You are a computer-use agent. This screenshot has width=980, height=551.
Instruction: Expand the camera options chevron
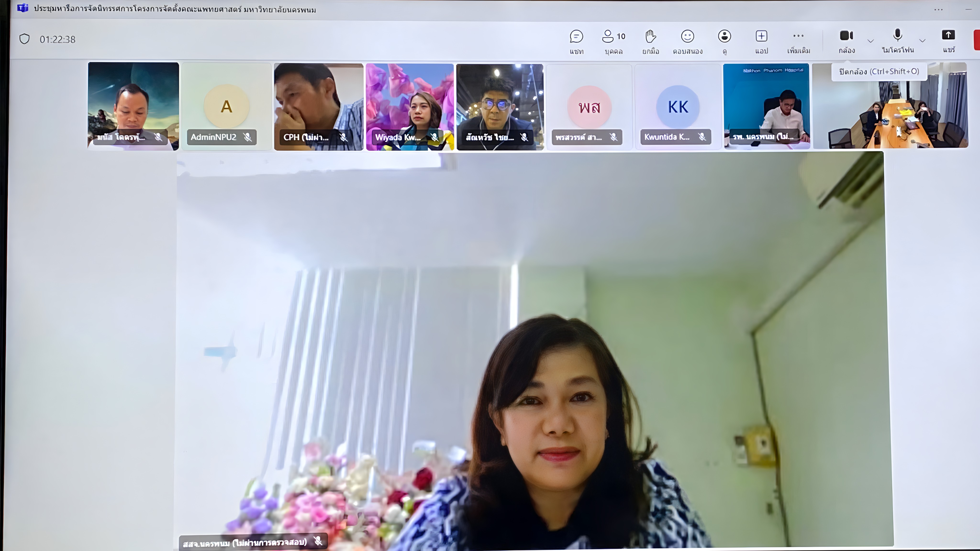tap(870, 41)
